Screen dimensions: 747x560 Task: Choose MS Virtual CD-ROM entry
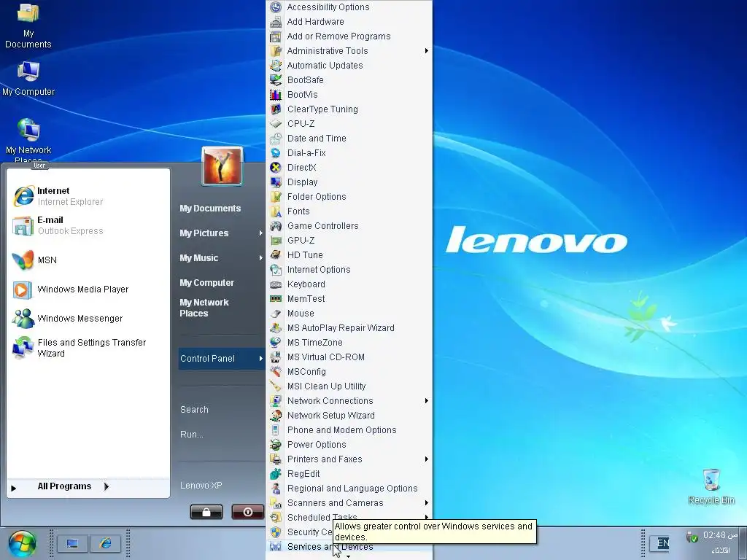pos(349,357)
